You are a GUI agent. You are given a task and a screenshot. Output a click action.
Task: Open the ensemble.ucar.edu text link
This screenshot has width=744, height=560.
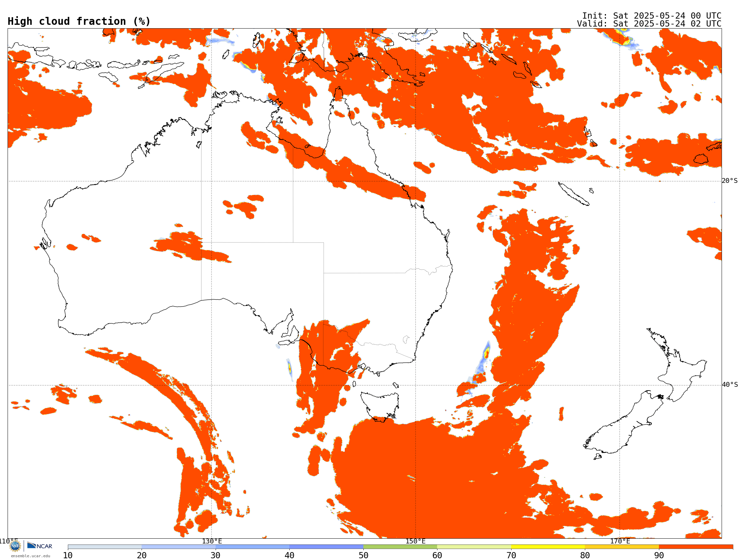tap(30, 556)
